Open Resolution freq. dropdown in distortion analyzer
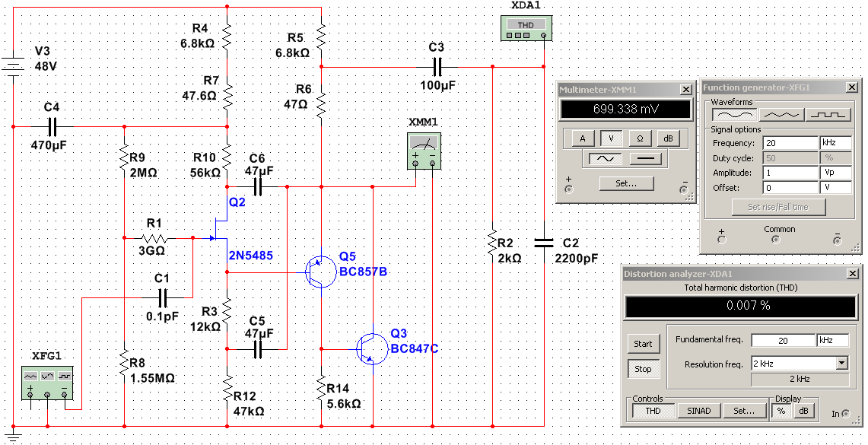This screenshot has height=445, width=868. tap(842, 364)
